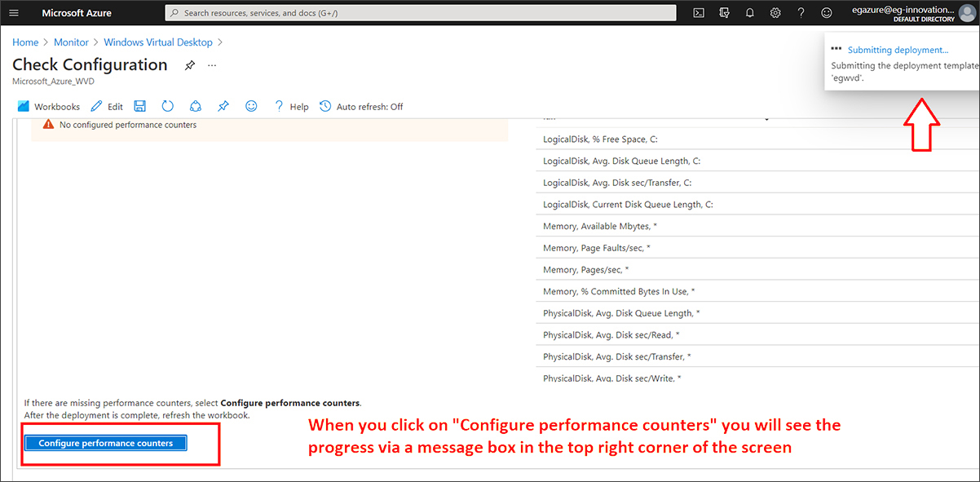Open the feedback smiley in top bar
The image size is (980, 482).
[x=827, y=13]
